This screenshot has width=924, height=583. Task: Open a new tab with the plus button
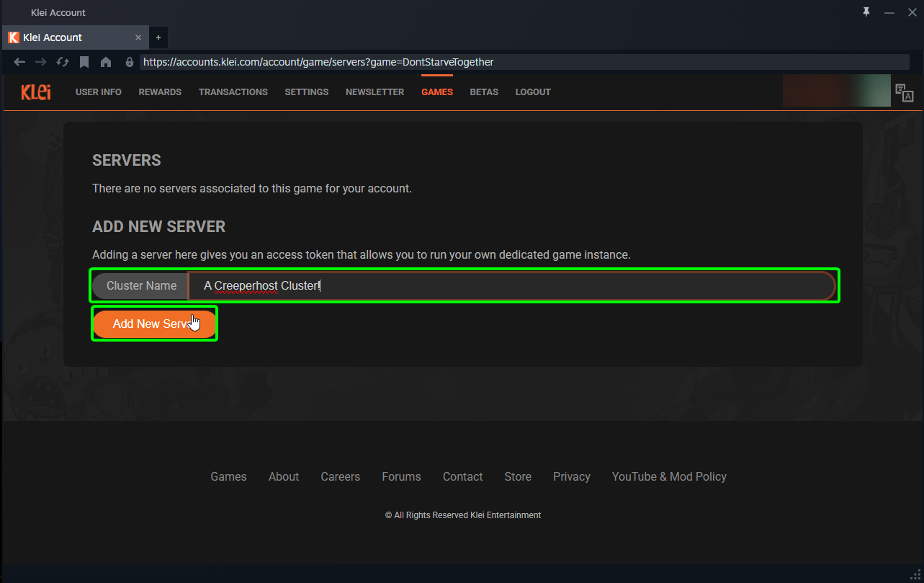coord(158,37)
